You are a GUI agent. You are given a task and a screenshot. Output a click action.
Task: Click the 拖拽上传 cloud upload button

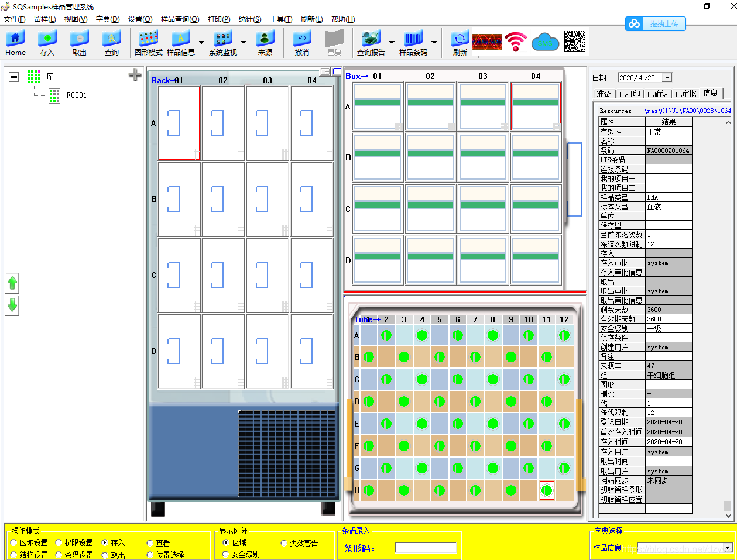[x=655, y=23]
